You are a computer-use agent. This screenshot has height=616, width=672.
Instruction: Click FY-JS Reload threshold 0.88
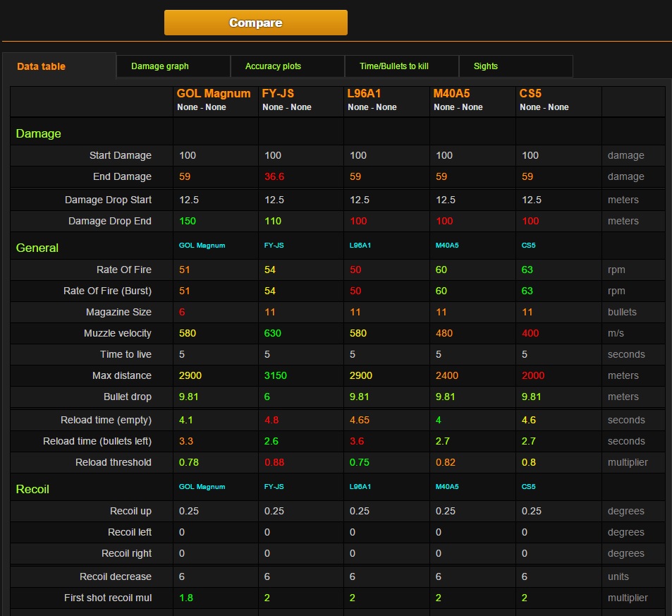[274, 462]
